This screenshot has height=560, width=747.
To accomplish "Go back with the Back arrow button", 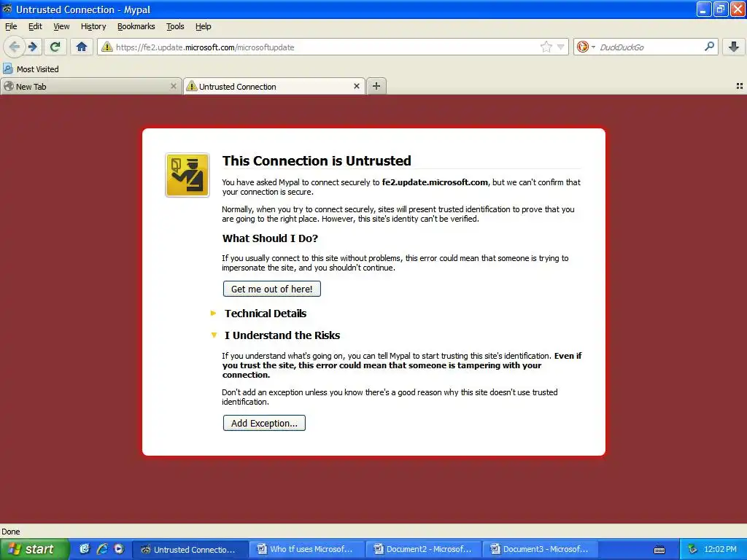I will coord(15,47).
